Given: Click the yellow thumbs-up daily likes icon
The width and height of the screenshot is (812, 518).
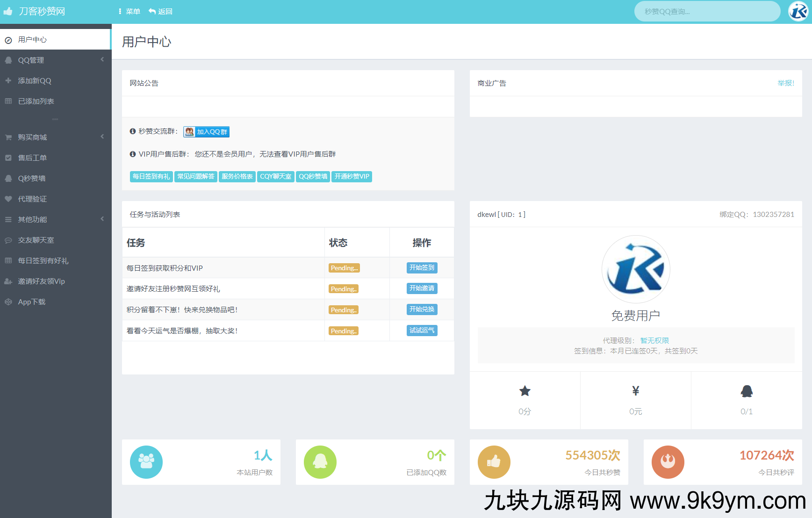Looking at the screenshot, I should [494, 462].
